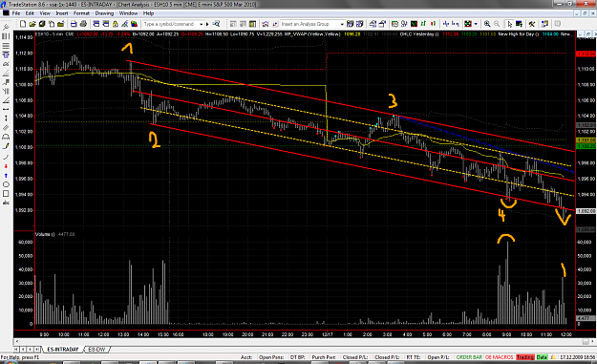Open symbol lookup magnifier icon
597x364 pixels.
pos(216,24)
